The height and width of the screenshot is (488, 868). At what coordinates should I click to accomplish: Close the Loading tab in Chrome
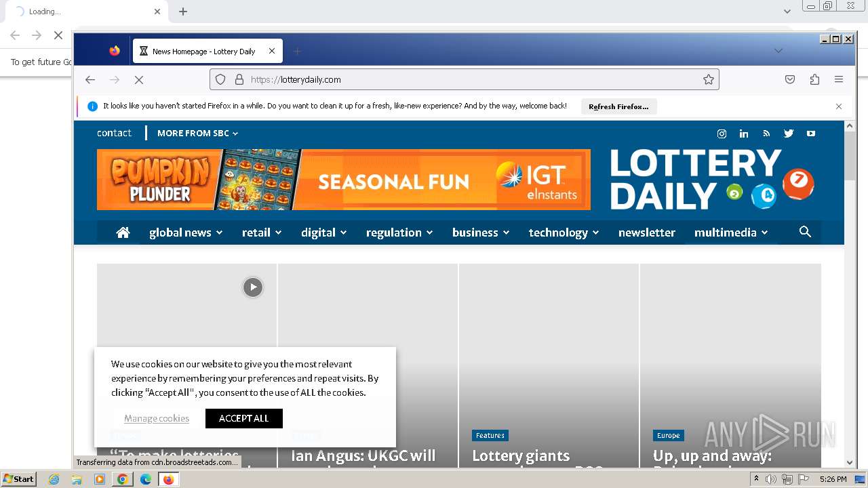coord(157,12)
